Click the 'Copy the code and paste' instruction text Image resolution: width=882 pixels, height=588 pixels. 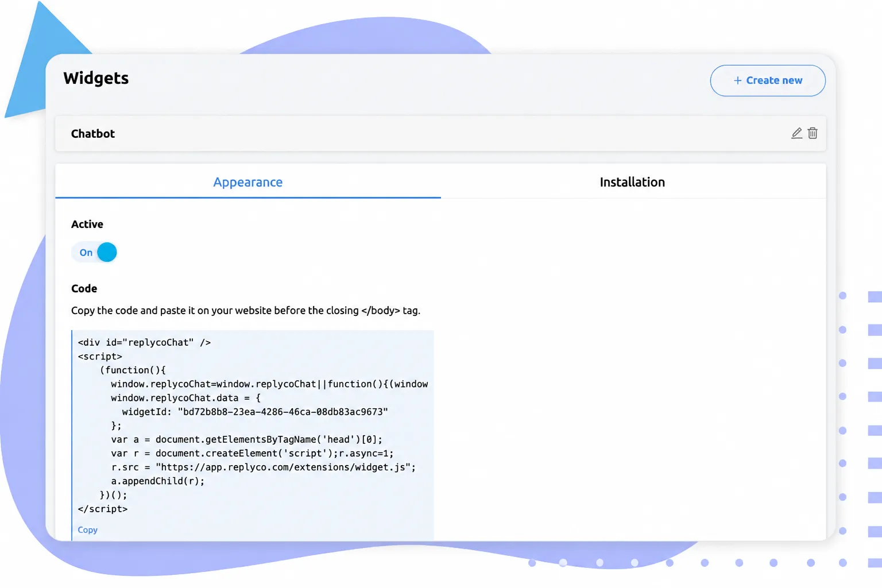click(246, 311)
